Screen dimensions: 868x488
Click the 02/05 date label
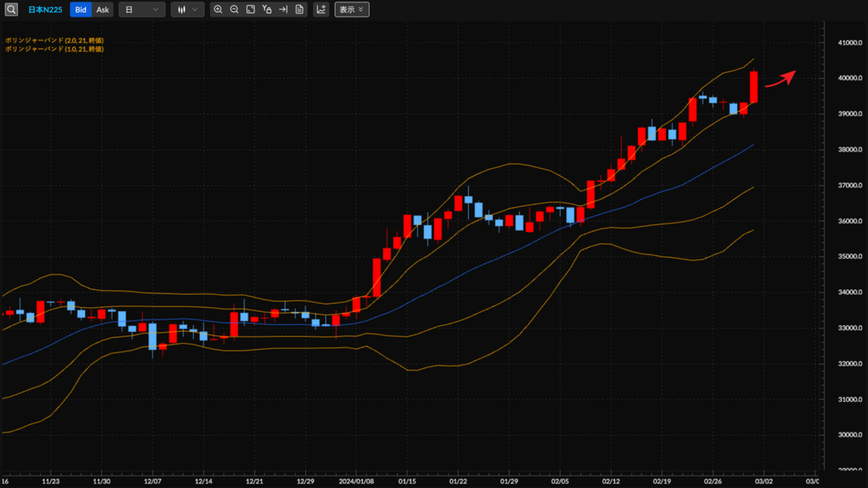560,481
